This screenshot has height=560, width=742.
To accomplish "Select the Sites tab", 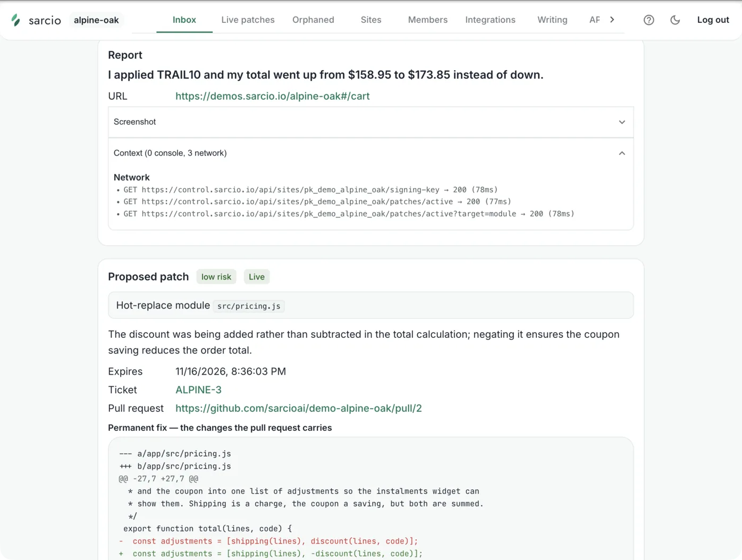I will (371, 20).
